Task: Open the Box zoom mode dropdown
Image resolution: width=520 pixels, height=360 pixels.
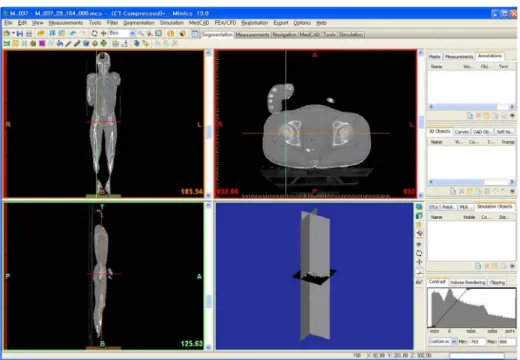Action: (x=132, y=33)
